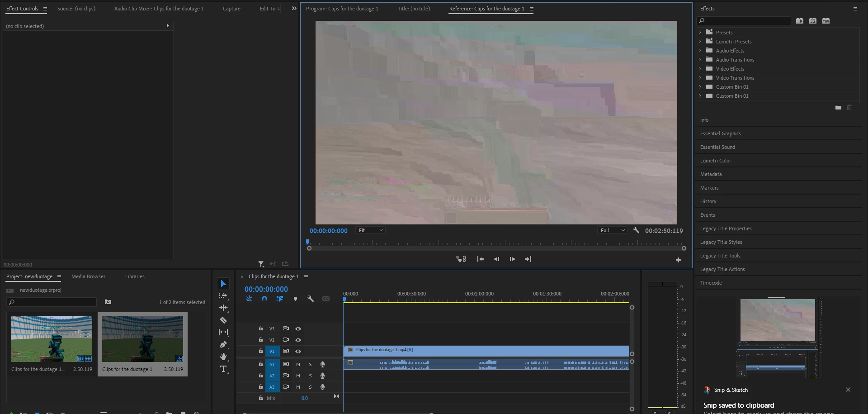
Task: Mute audio track A1
Action: point(298,364)
